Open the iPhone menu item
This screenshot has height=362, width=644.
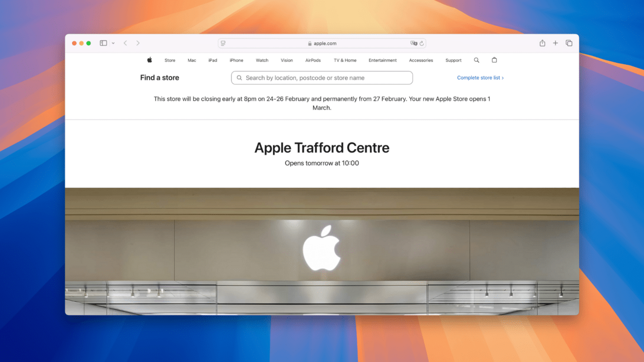pyautogui.click(x=236, y=60)
